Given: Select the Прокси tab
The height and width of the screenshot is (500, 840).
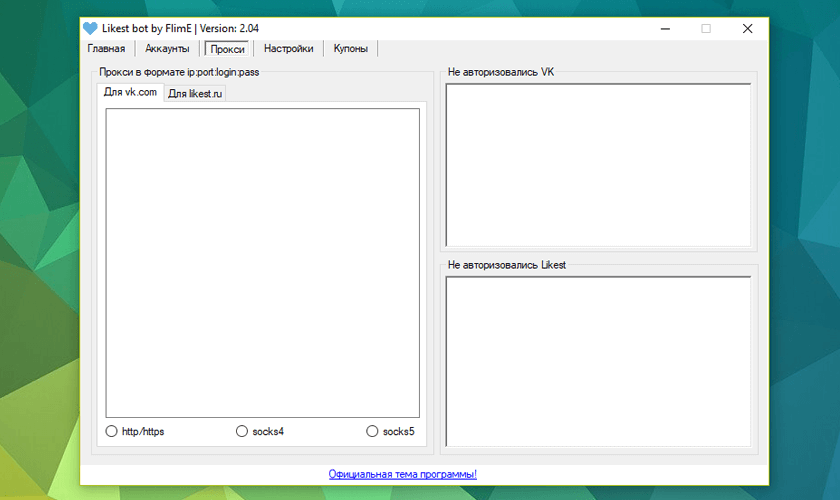Looking at the screenshot, I should 227,49.
